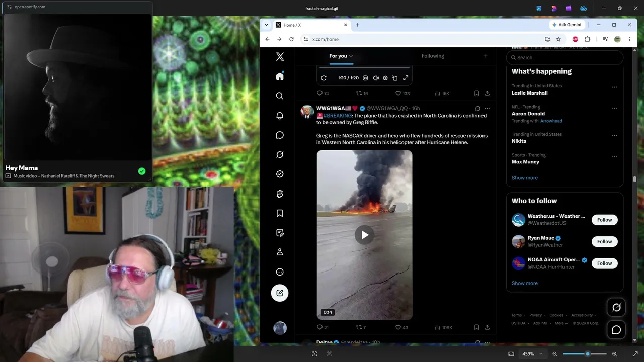Screen dimensions: 644x362
Task: Reply to the WWG1WGA plane crash post
Action: point(323,327)
